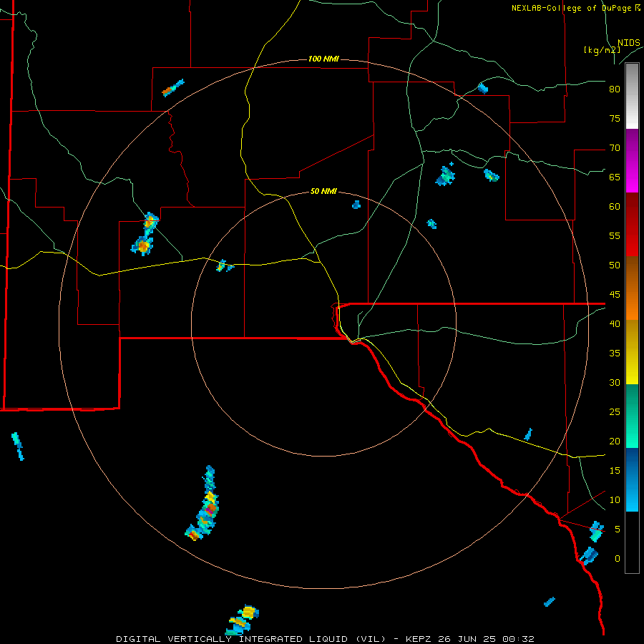Click the 80 value on the color scale
Screen dimensions: 644x644
pos(615,89)
